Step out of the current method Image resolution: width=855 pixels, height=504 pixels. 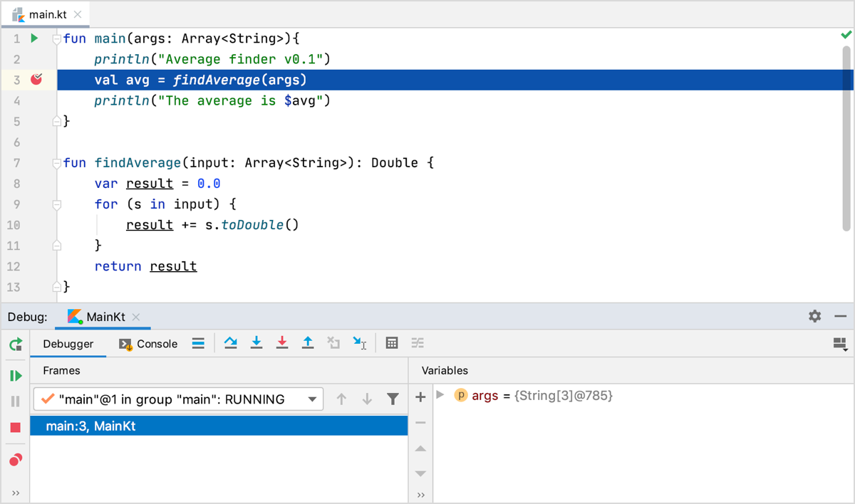(x=308, y=343)
